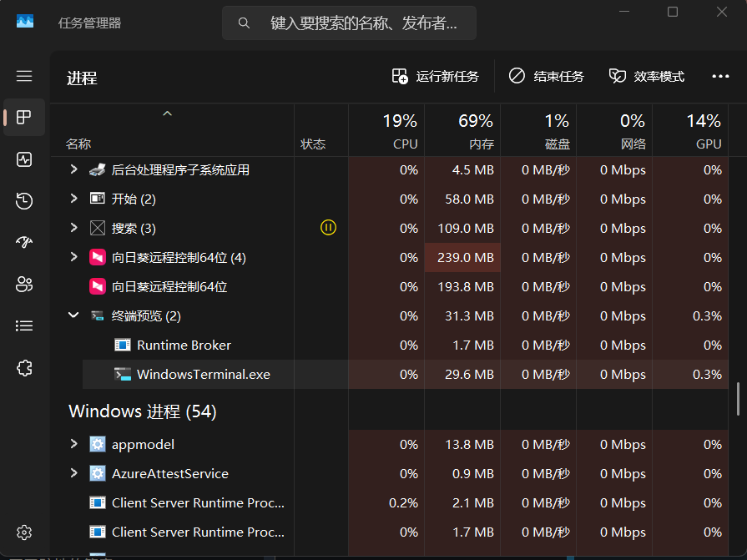Expand the 后台处理程序子系统应用 group

[73, 169]
